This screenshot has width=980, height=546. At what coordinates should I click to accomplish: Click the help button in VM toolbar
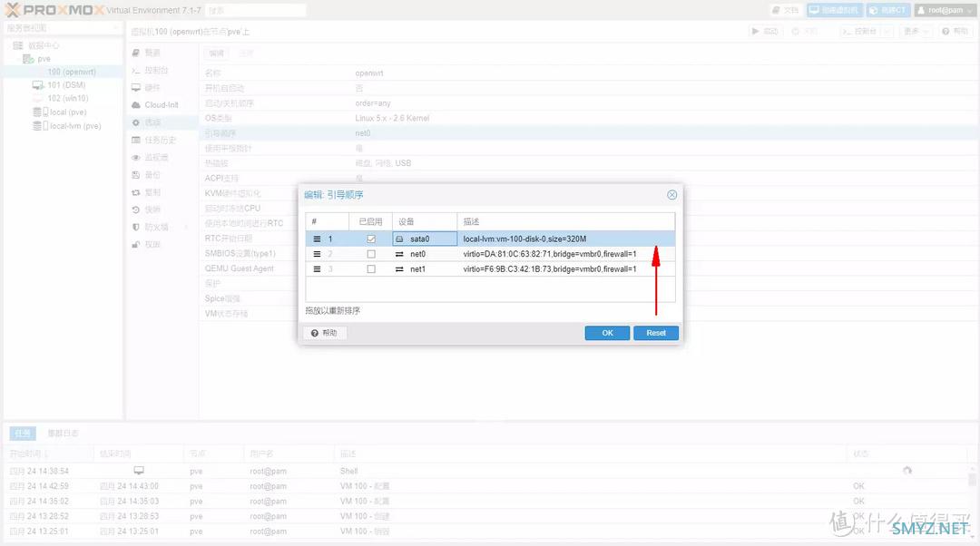point(955,31)
